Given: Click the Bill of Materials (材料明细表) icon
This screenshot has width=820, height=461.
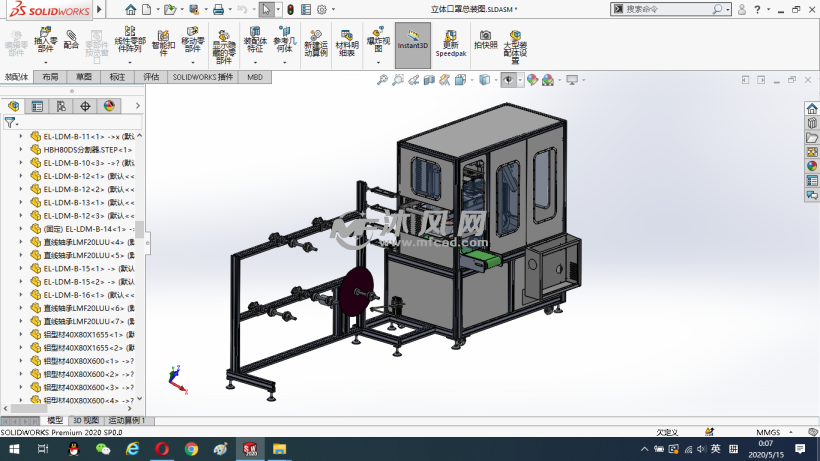Looking at the screenshot, I should click(346, 45).
